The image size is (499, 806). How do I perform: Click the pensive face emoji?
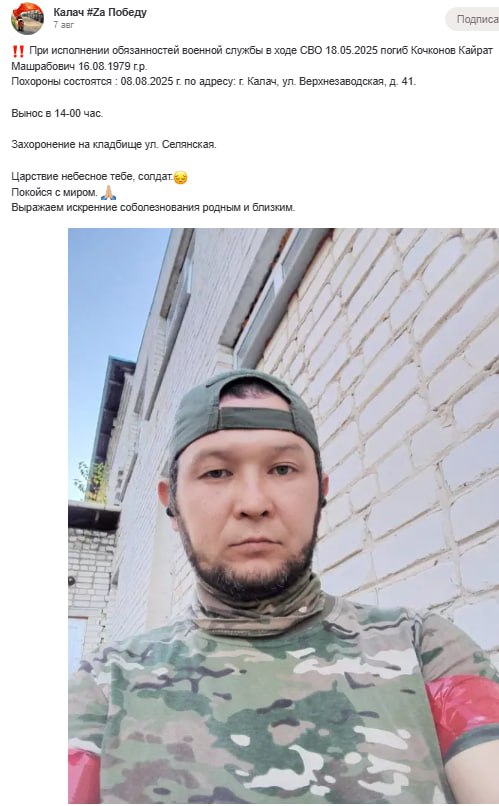tap(180, 177)
